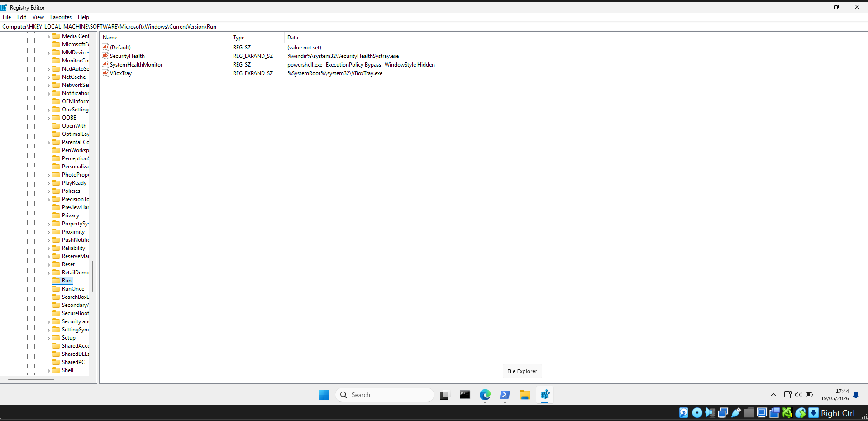
Task: Select the VBoxTray.exe data cell
Action: click(x=335, y=73)
